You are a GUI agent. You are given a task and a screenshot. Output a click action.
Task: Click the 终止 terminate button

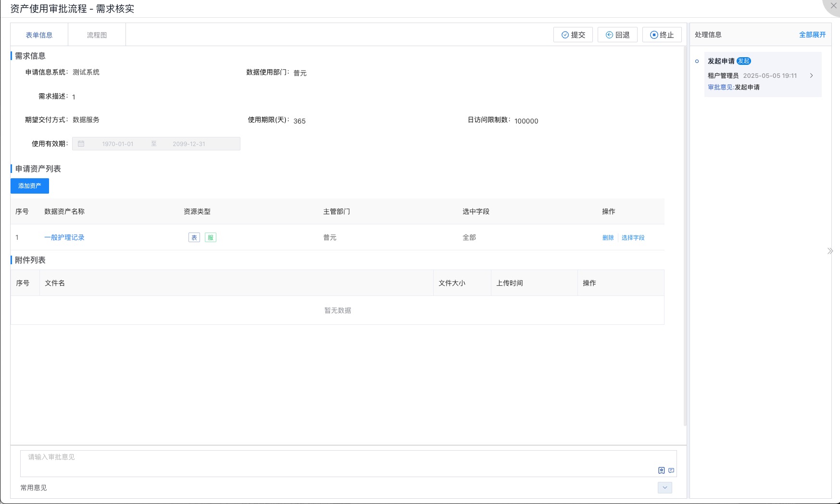[662, 35]
